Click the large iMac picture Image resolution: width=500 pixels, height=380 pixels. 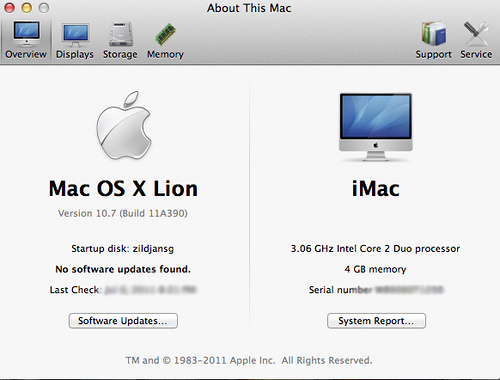coord(376,127)
